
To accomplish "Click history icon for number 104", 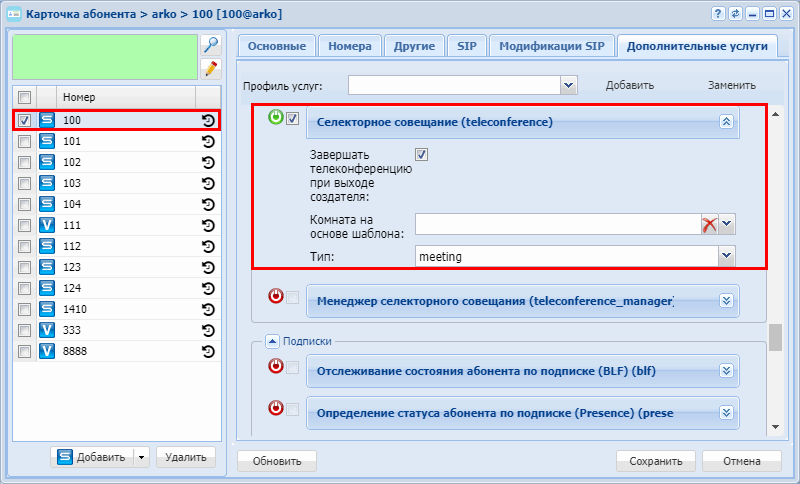I will [208, 204].
